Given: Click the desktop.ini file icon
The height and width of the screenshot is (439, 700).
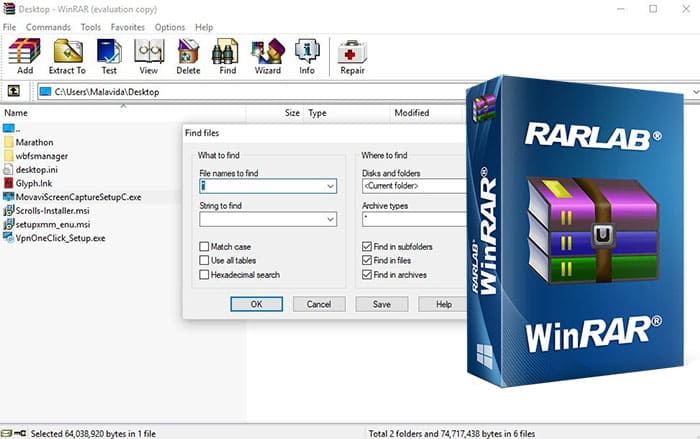Looking at the screenshot, I should click(8, 170).
